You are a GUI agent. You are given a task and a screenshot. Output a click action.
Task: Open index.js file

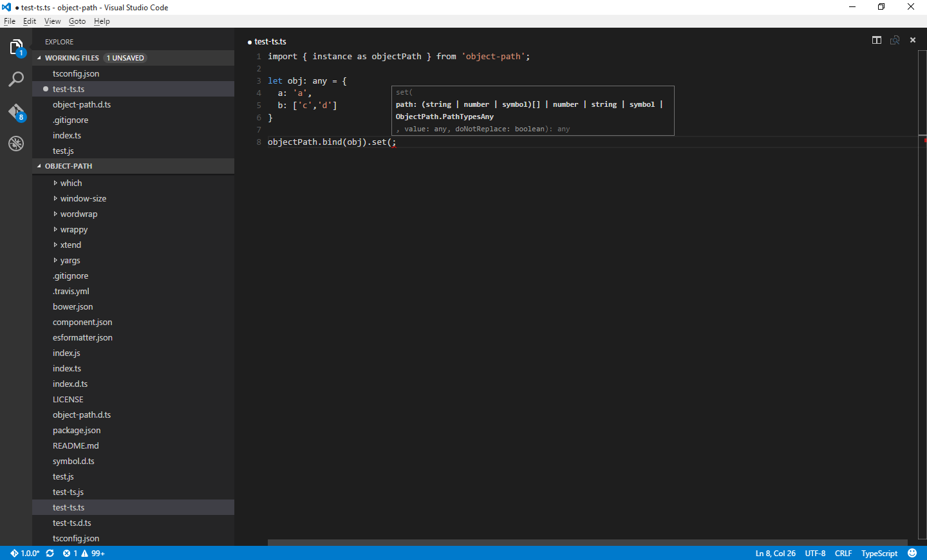pyautogui.click(x=133, y=353)
